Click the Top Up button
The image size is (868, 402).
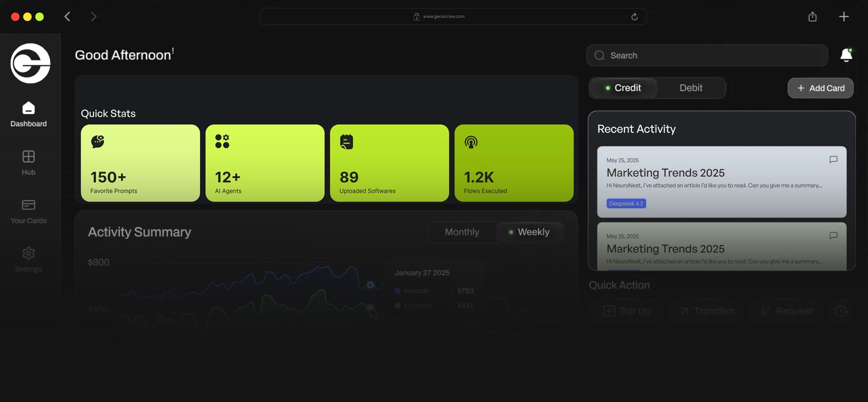(x=626, y=311)
